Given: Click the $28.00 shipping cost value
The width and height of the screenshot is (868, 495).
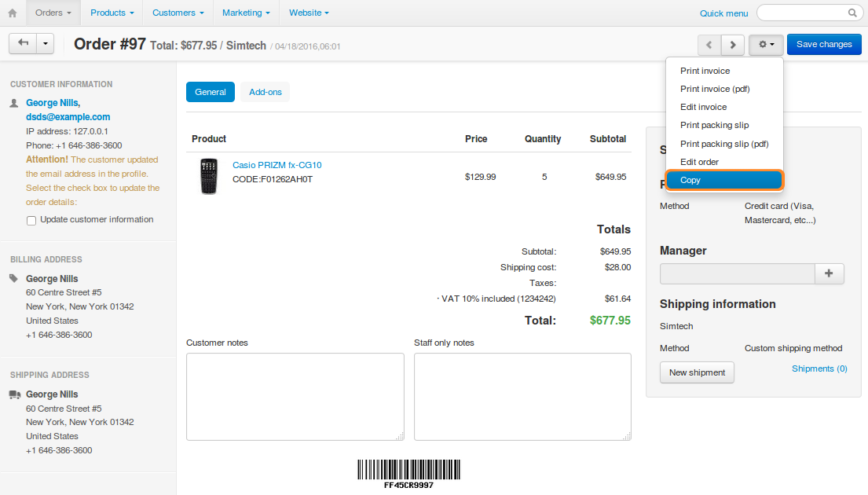Looking at the screenshot, I should point(617,267).
